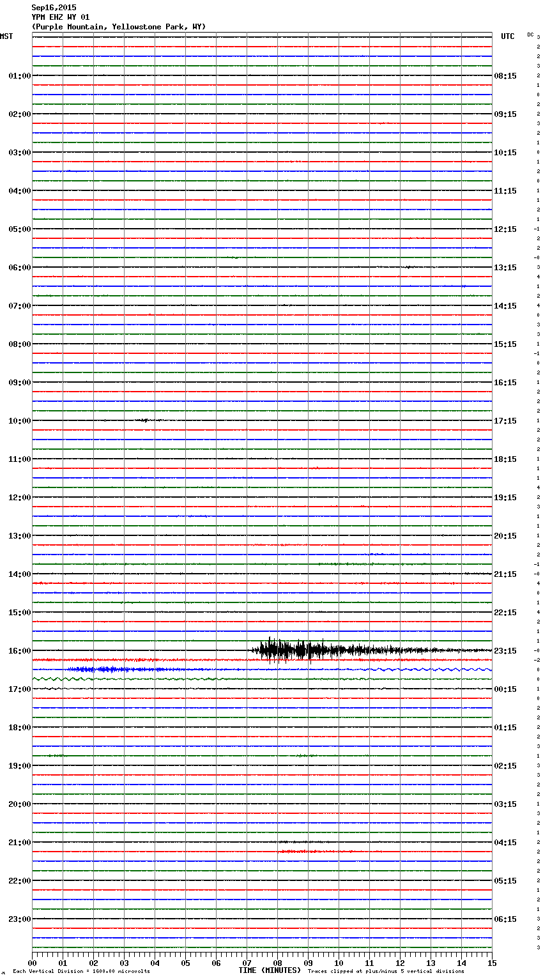Select the 21:00 MST time label
The width and height of the screenshot is (543, 980).
(20, 843)
